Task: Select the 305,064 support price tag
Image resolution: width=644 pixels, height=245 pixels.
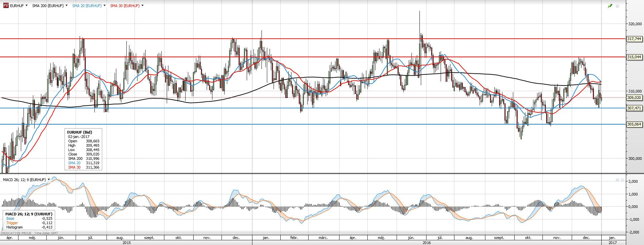Action: coord(634,124)
